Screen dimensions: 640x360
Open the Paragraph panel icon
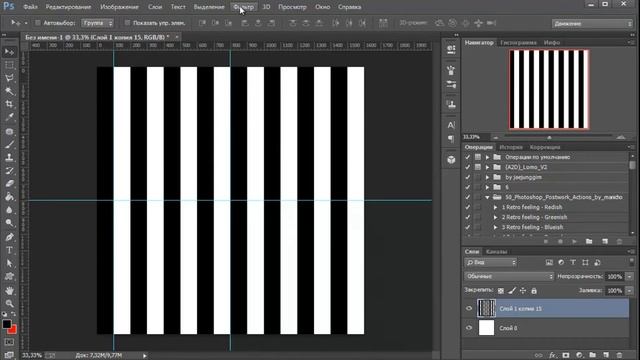point(451,139)
